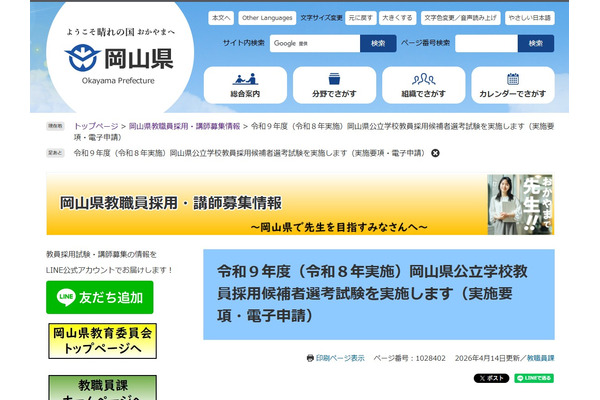The image size is (600, 400).
Task: Click the Google site search field
Action: click(x=315, y=43)
